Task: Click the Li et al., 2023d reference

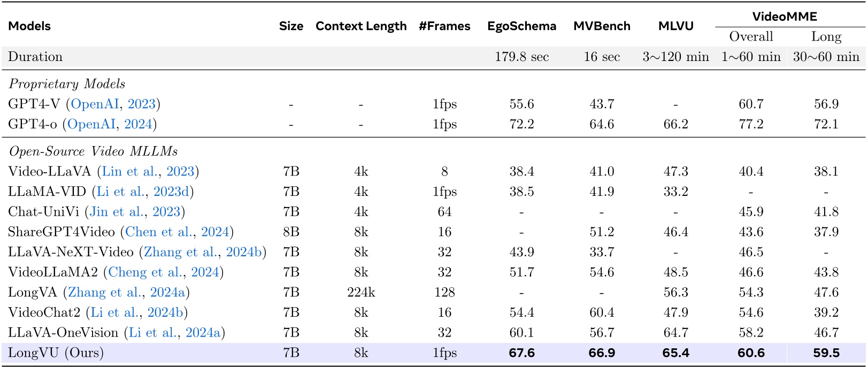Action: [x=143, y=192]
